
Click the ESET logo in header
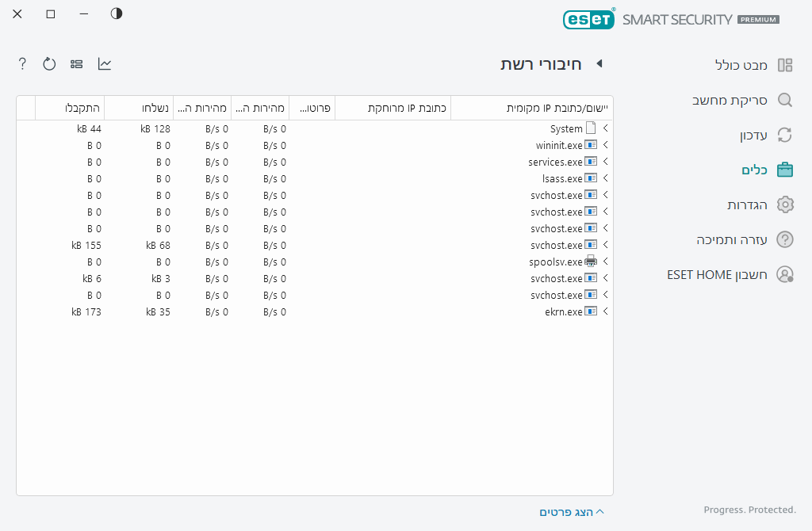[588, 19]
